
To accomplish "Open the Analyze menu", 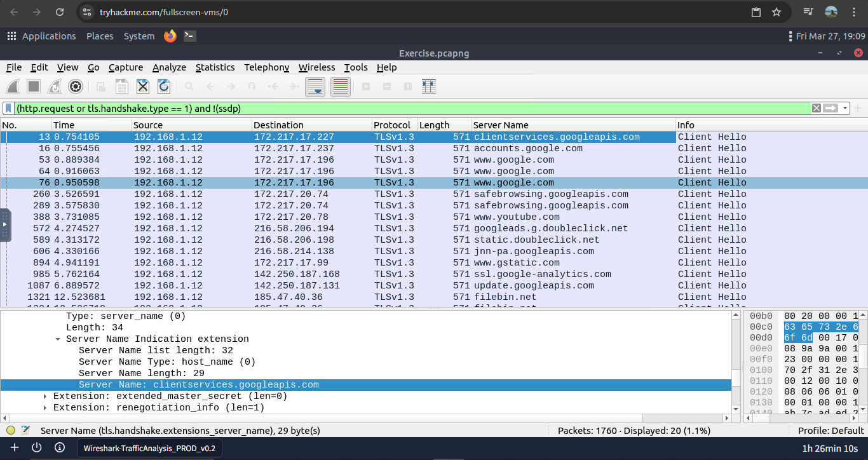I will point(169,67).
